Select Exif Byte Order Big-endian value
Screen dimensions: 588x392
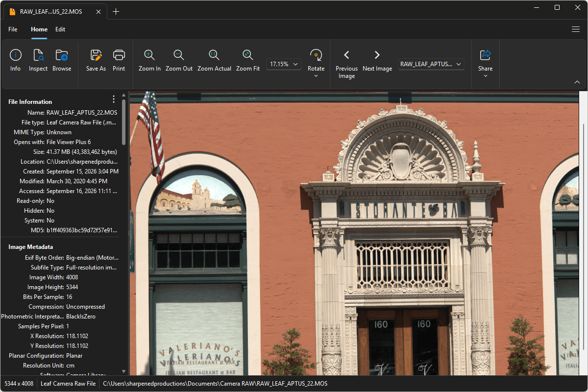92,258
